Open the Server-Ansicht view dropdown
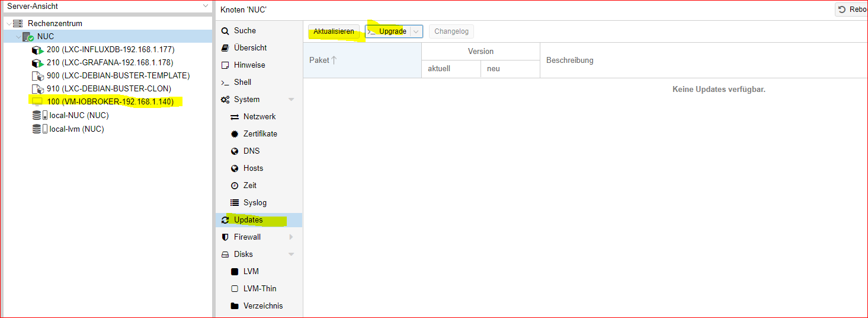Image resolution: width=868 pixels, height=318 pixels. tap(206, 6)
